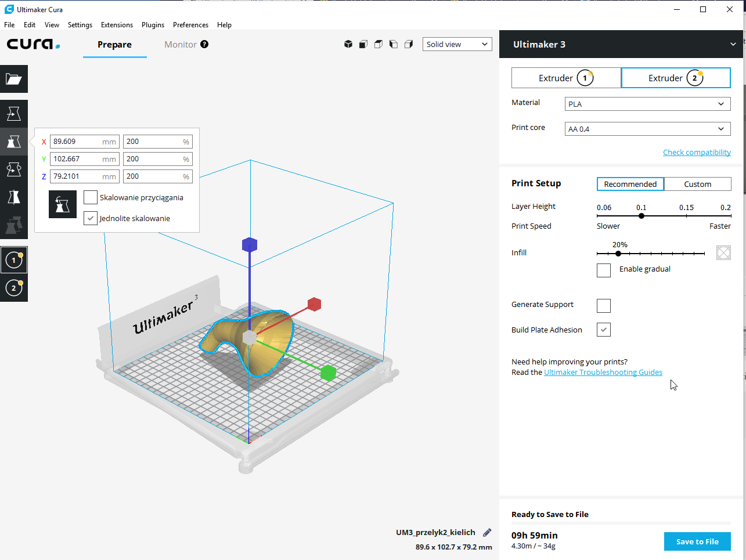This screenshot has width=746, height=560.
Task: Click the Z scale percent field
Action: 158,176
